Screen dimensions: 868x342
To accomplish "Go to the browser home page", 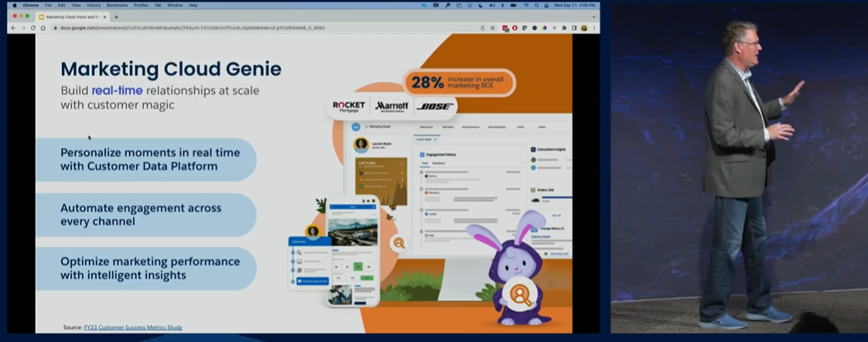I will coord(43,28).
